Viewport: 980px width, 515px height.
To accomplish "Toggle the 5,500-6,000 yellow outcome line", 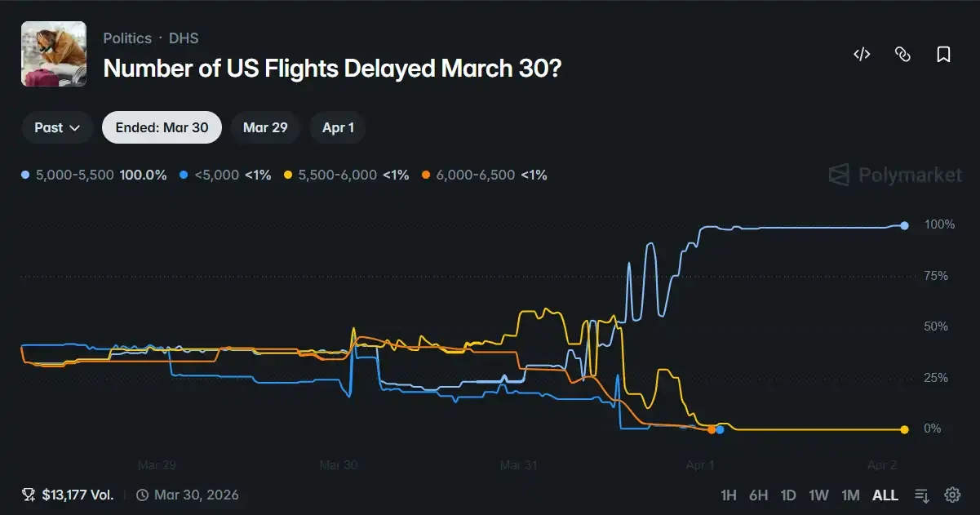I will coord(346,175).
